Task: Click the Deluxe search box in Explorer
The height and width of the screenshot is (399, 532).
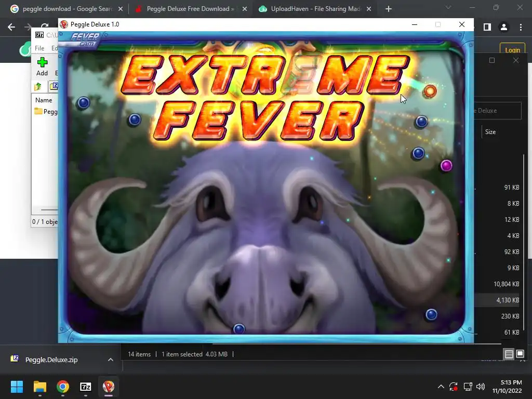Action: (497, 111)
